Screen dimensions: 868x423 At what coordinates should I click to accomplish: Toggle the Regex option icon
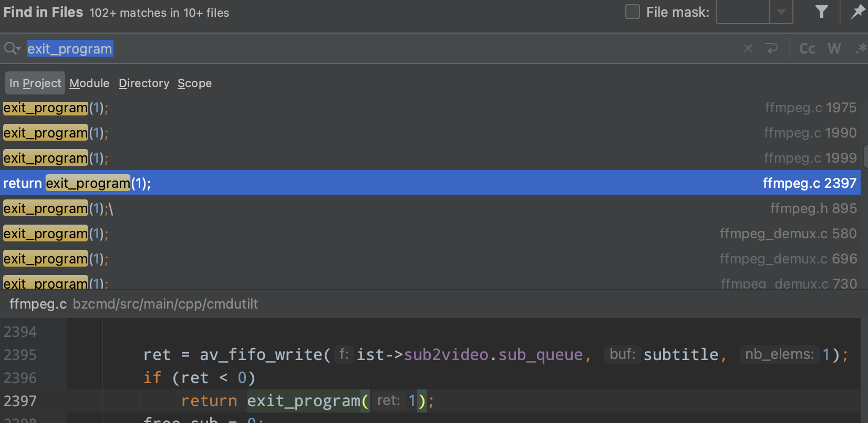(861, 49)
